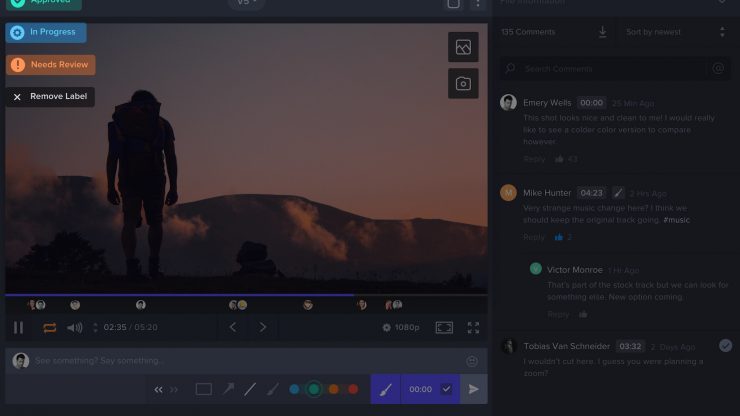Screen dimensions: 740x416
Task: Download comments using the download icon
Action: pyautogui.click(x=603, y=32)
